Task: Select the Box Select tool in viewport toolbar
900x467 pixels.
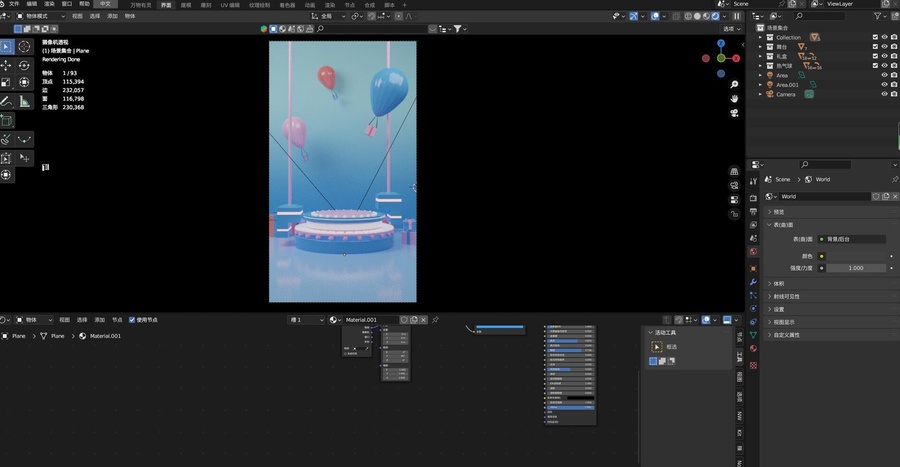Action: point(6,46)
